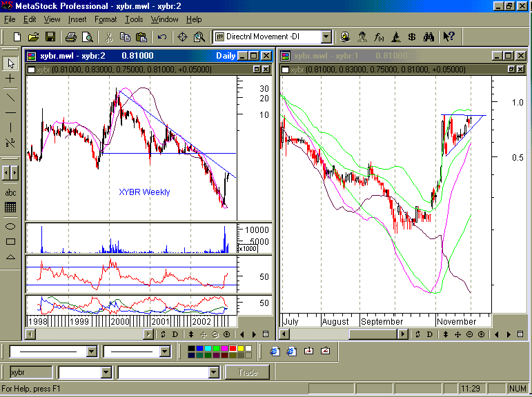Click left scroll arrow of left chart
Viewport: 532px width, 397px height.
tap(30, 334)
